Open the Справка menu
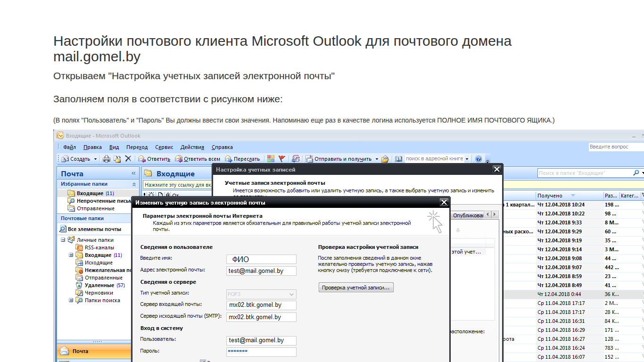The width and height of the screenshot is (644, 362). click(222, 147)
